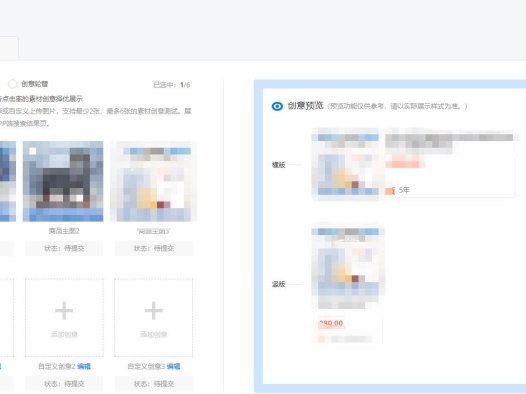Viewport: 526px width, 394px height.
Task: Click the 横版 layout label
Action: click(x=278, y=165)
